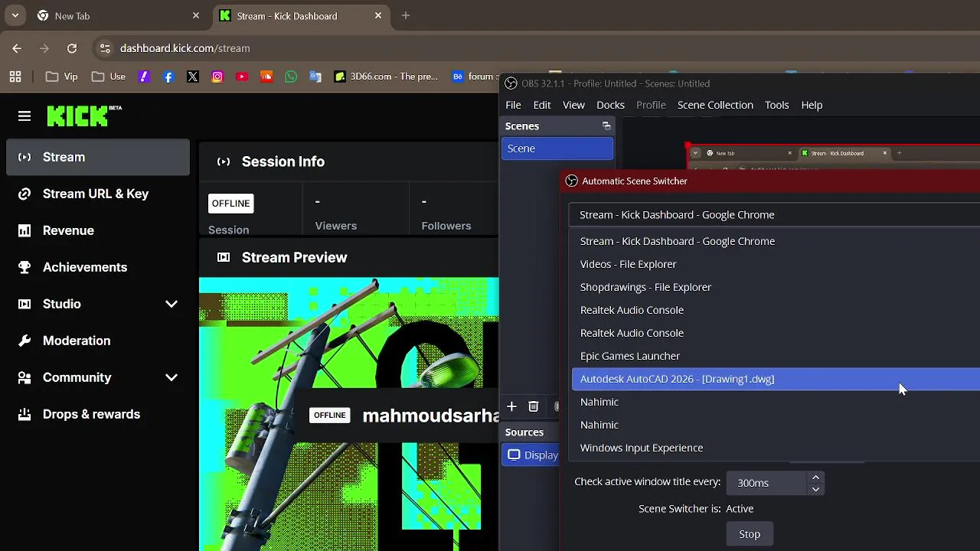Open Chrome tab search dropdown
980x551 pixels.
tap(15, 15)
